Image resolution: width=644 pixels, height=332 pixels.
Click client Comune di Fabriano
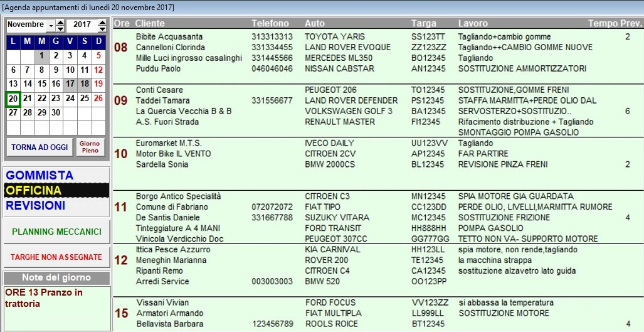(x=172, y=206)
